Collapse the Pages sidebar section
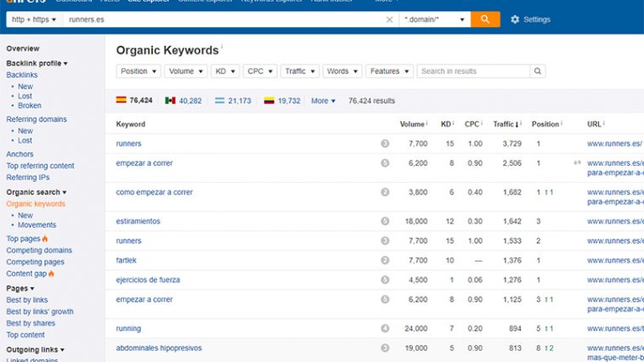 (x=20, y=288)
